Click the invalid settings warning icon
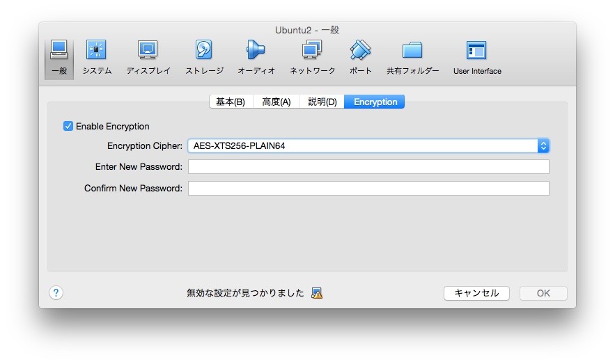Screen dimensions: 615x364 [x=317, y=293]
